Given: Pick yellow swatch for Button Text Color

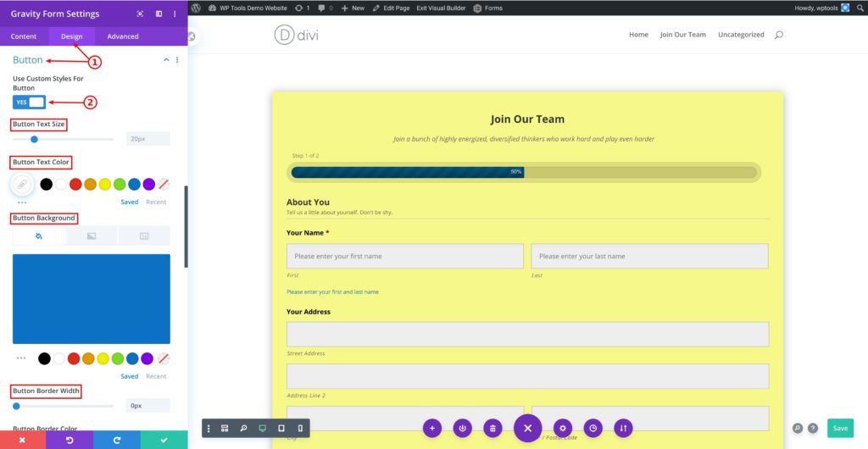Looking at the screenshot, I should (105, 185).
